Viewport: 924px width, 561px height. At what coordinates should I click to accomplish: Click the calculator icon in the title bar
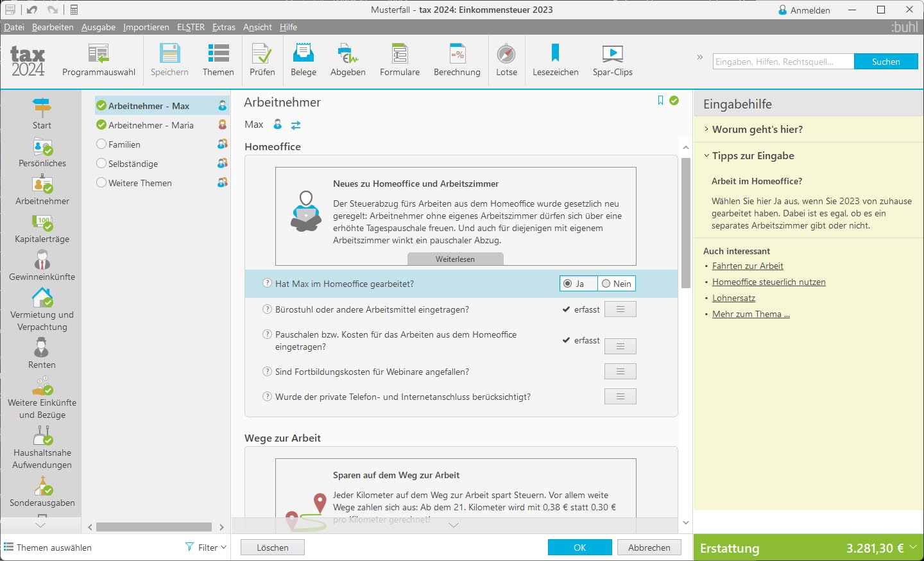pyautogui.click(x=74, y=10)
